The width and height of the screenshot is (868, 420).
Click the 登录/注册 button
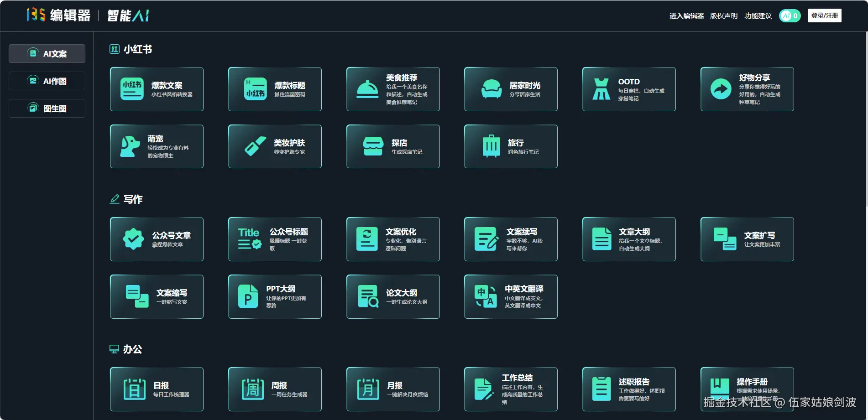[825, 16]
